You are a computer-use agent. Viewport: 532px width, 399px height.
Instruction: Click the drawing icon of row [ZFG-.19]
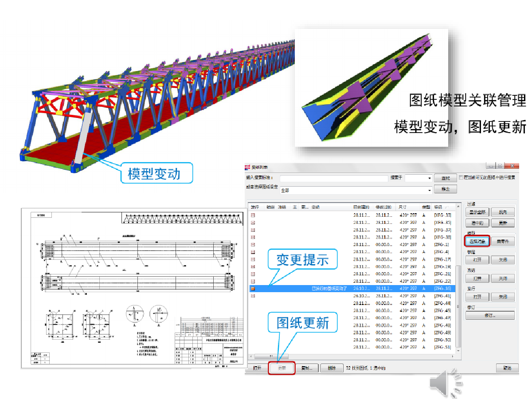253,266
